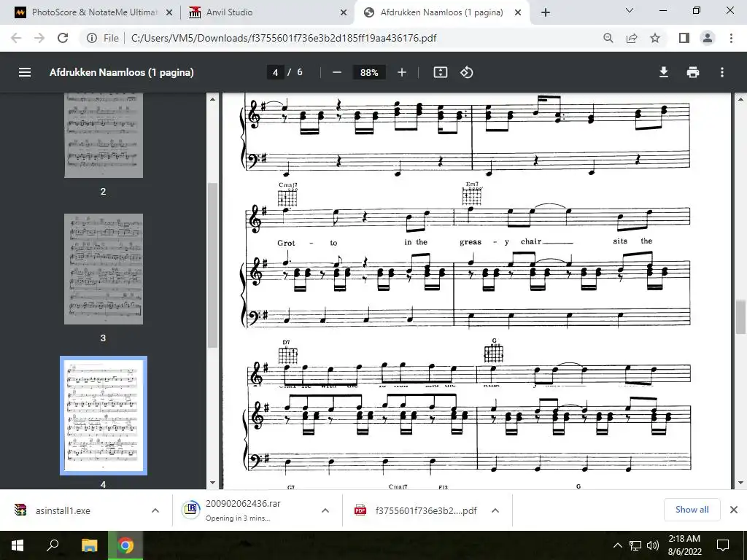Select page 4 thumbnail

[104, 416]
